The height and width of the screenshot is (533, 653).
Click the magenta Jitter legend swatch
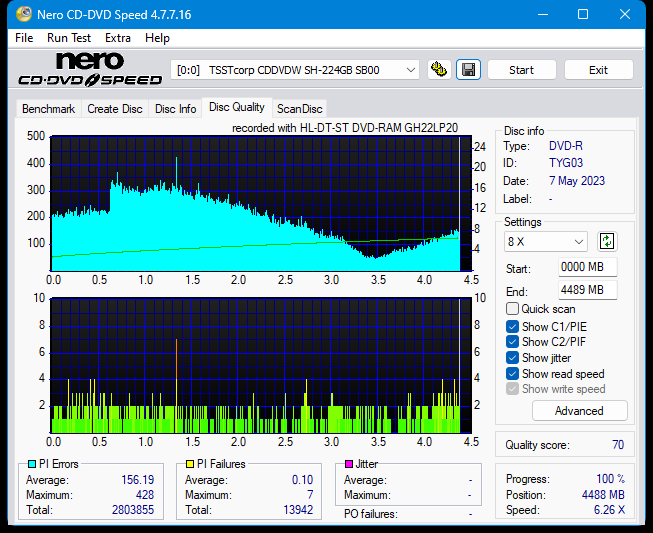(349, 464)
